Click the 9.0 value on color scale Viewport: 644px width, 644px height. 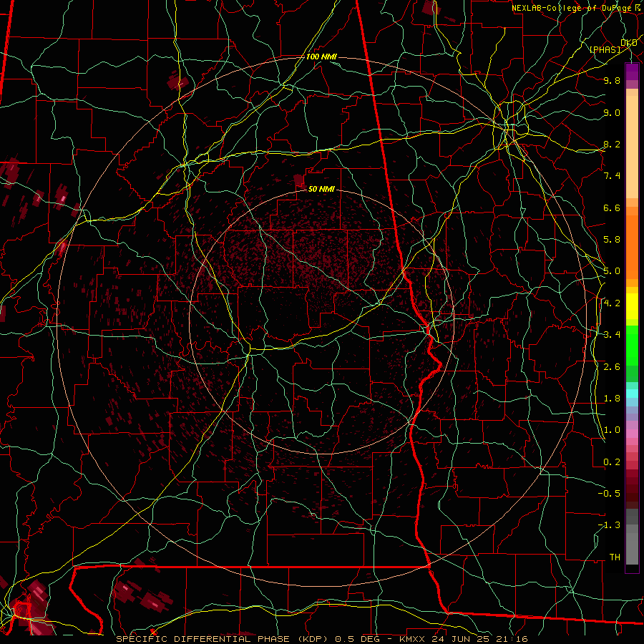[612, 112]
